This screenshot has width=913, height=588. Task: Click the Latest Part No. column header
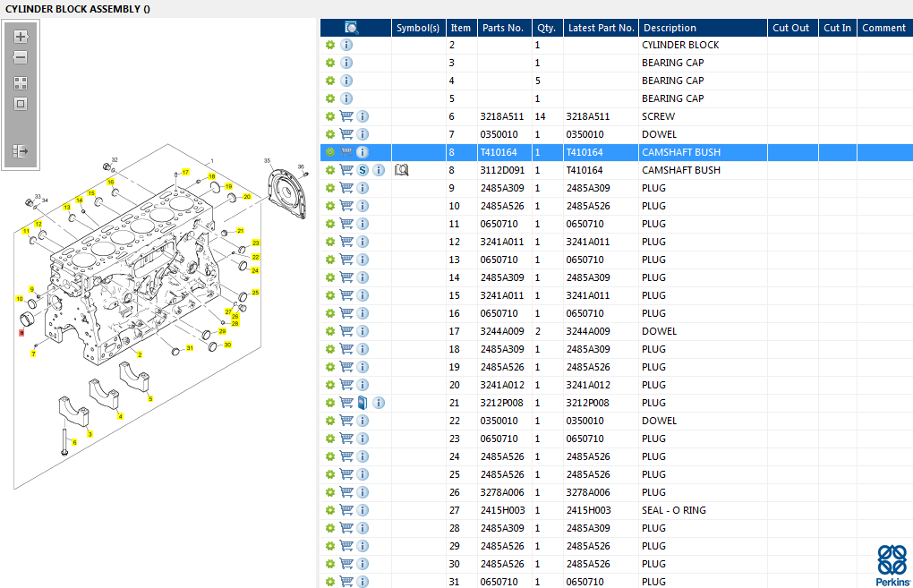pyautogui.click(x=601, y=28)
